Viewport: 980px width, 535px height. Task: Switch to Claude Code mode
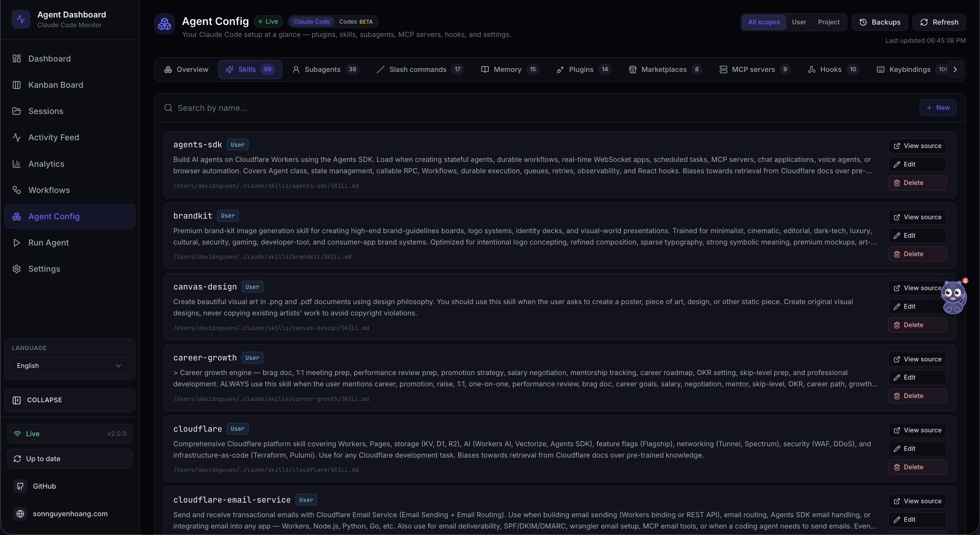click(x=311, y=22)
